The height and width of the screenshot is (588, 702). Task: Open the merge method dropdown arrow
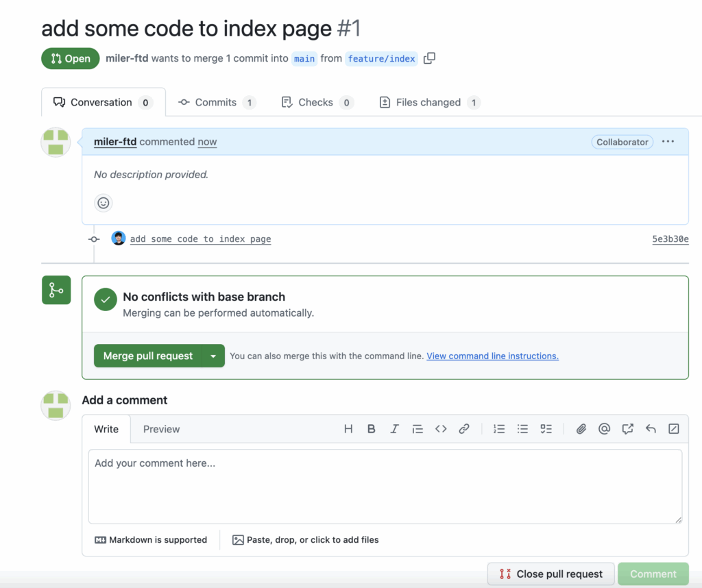point(214,356)
